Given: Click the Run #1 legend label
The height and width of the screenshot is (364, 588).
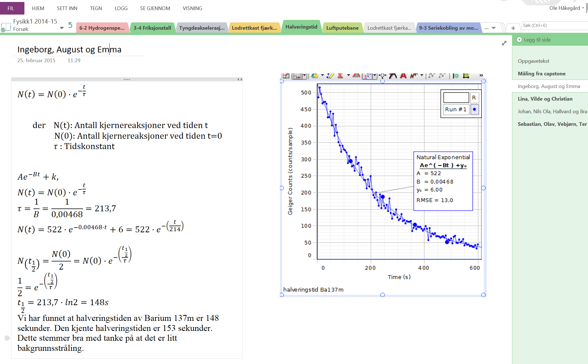Looking at the screenshot, I should (456, 109).
